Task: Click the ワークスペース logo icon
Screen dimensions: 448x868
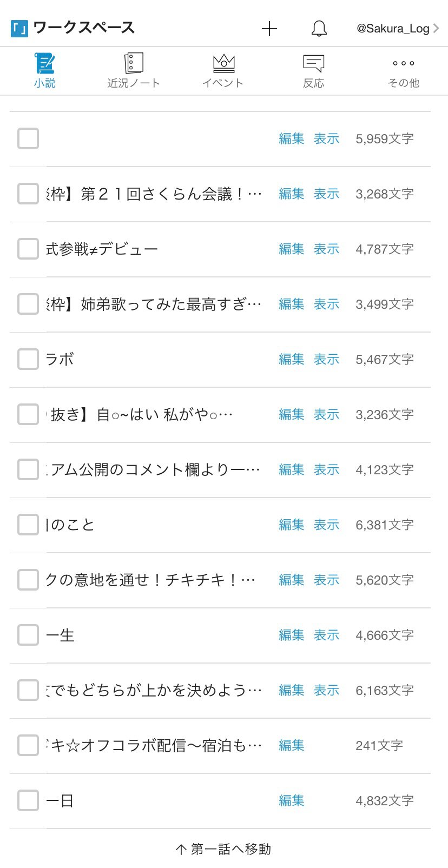Action: [x=19, y=28]
